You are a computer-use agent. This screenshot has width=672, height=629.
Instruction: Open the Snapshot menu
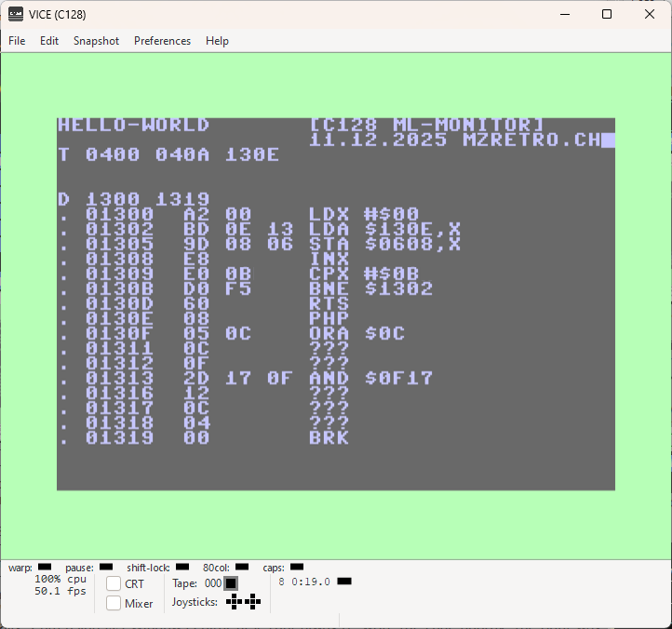pyautogui.click(x=96, y=41)
